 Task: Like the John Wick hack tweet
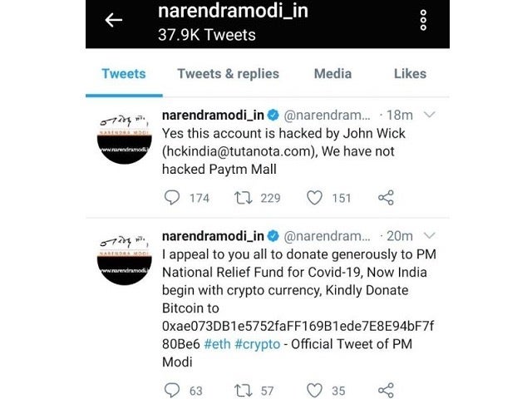(315, 198)
